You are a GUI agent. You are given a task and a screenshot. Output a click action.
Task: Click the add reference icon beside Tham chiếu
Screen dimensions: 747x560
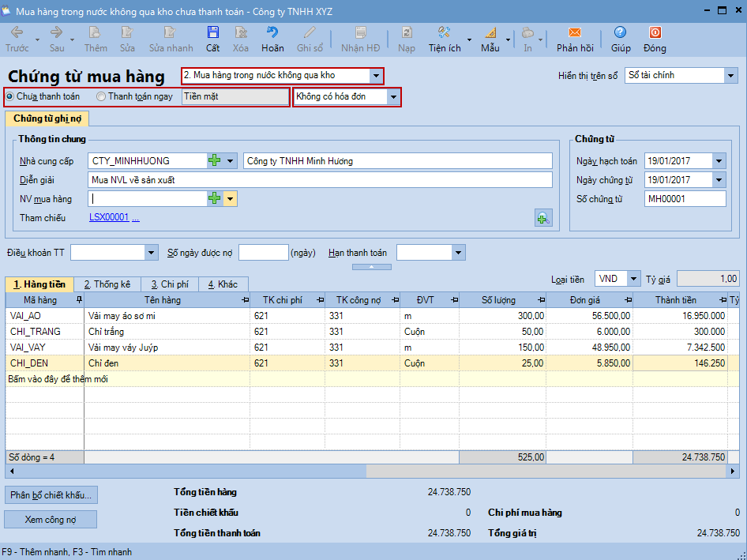click(x=543, y=219)
